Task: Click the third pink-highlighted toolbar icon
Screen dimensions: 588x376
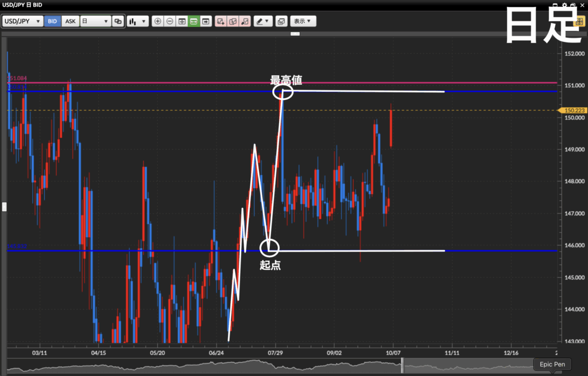Action: tap(245, 21)
